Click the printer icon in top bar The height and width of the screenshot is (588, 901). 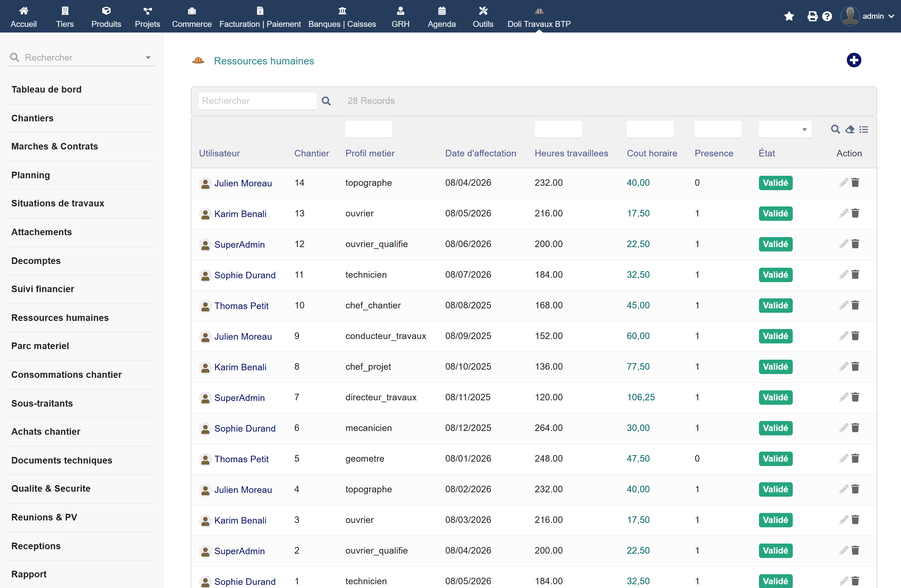click(x=812, y=16)
